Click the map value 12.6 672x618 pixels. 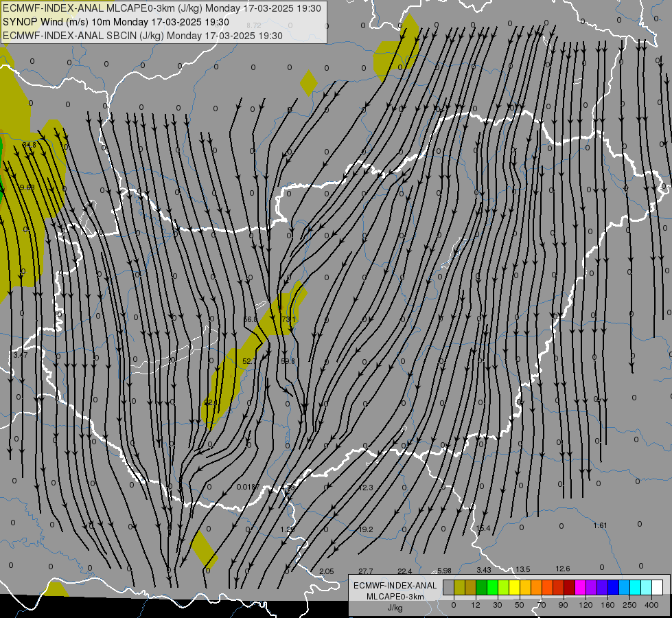tap(563, 569)
